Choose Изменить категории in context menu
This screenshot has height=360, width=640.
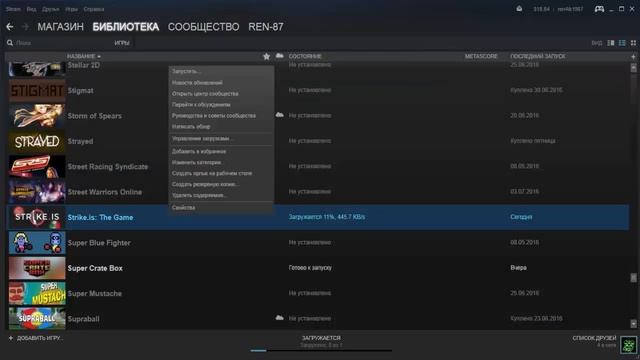point(198,162)
